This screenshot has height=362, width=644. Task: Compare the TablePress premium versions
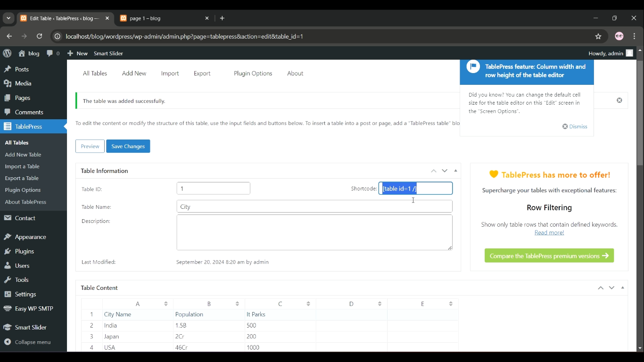[x=549, y=256]
